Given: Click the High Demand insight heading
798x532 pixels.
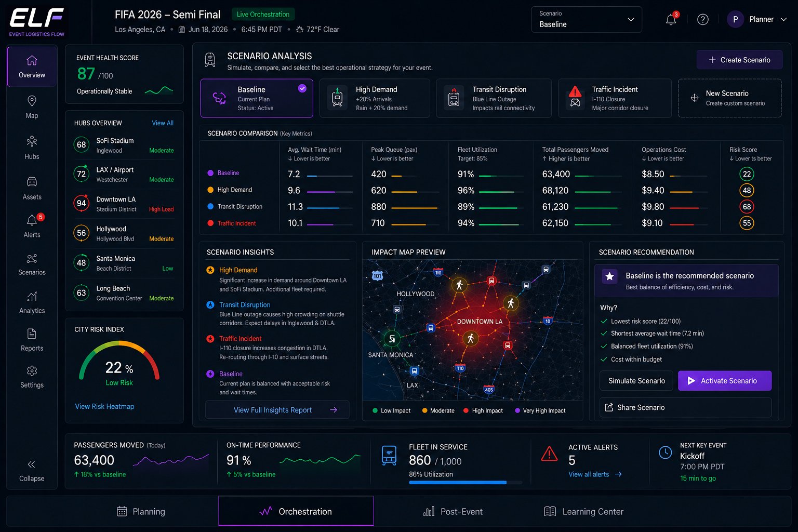Looking at the screenshot, I should click(x=238, y=270).
